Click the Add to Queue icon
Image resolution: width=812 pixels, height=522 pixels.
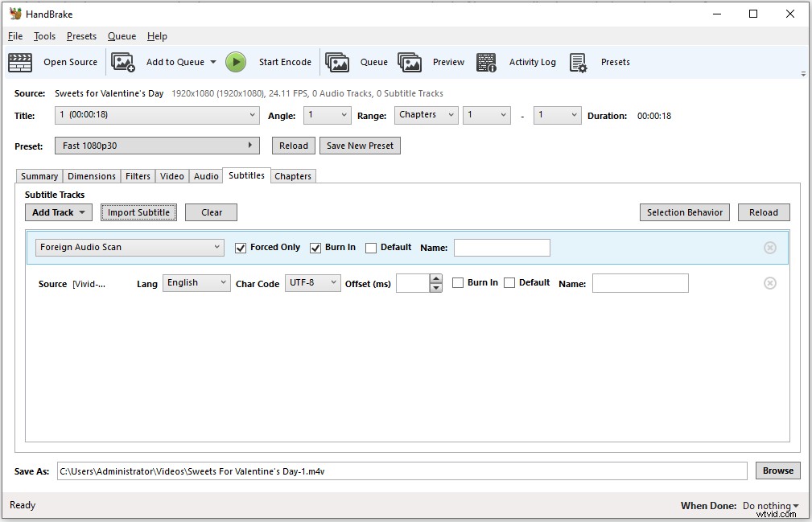[122, 62]
